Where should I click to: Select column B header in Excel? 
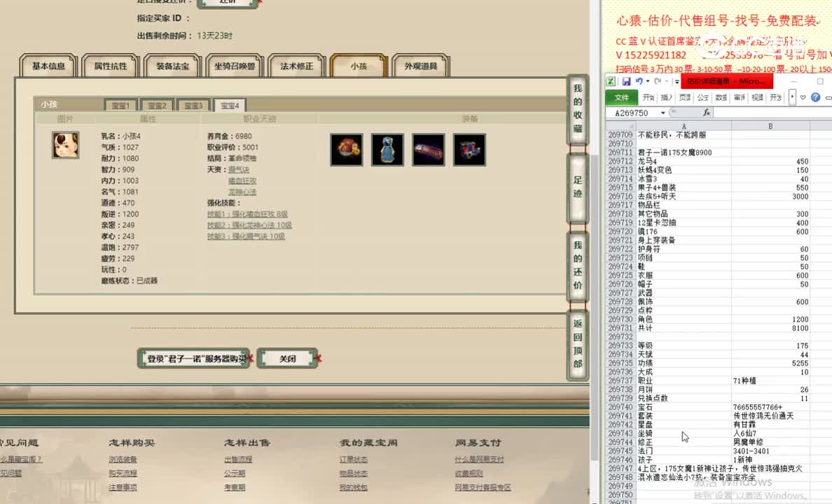pos(770,126)
